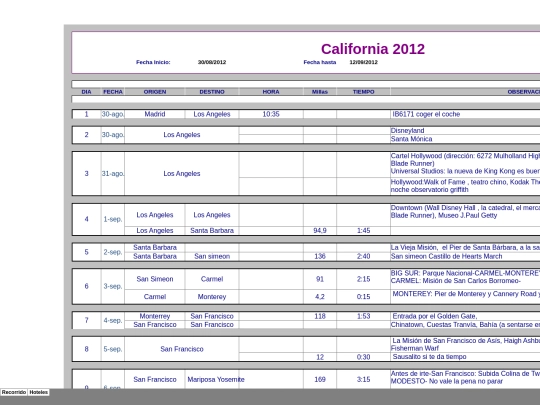The image size is (540, 405).
Task: Select the Monterey destination cell
Action: 212,297
